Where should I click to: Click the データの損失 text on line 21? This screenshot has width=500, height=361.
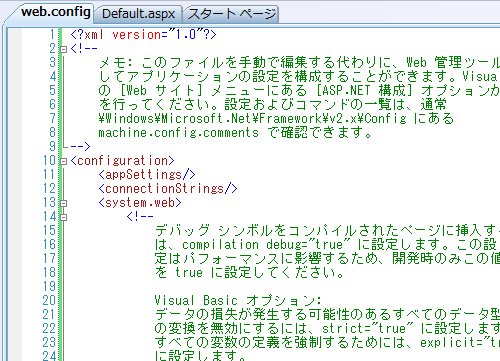click(x=196, y=315)
